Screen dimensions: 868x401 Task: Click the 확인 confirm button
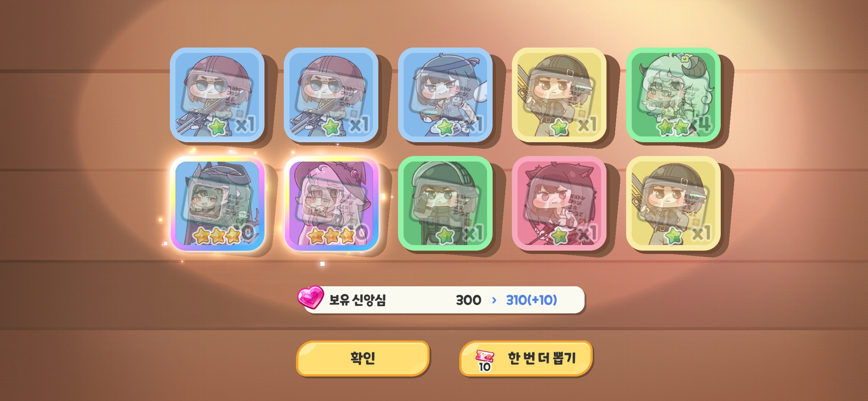point(363,358)
